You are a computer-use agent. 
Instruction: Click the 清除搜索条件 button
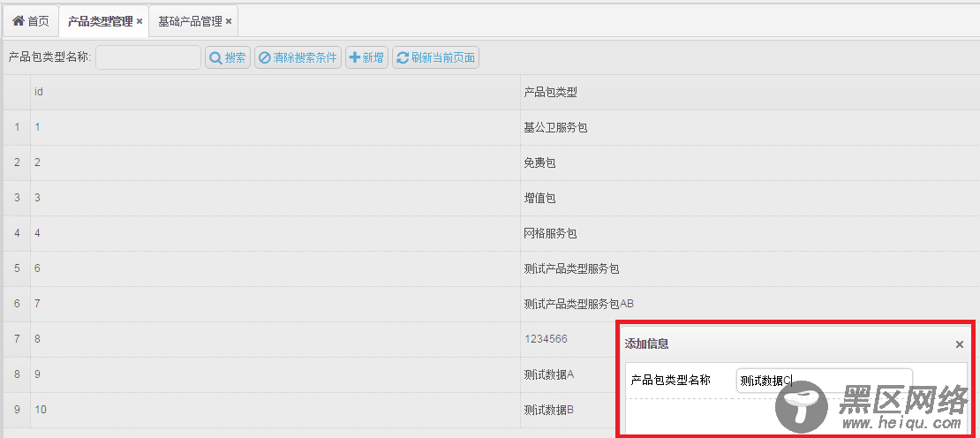pos(298,57)
